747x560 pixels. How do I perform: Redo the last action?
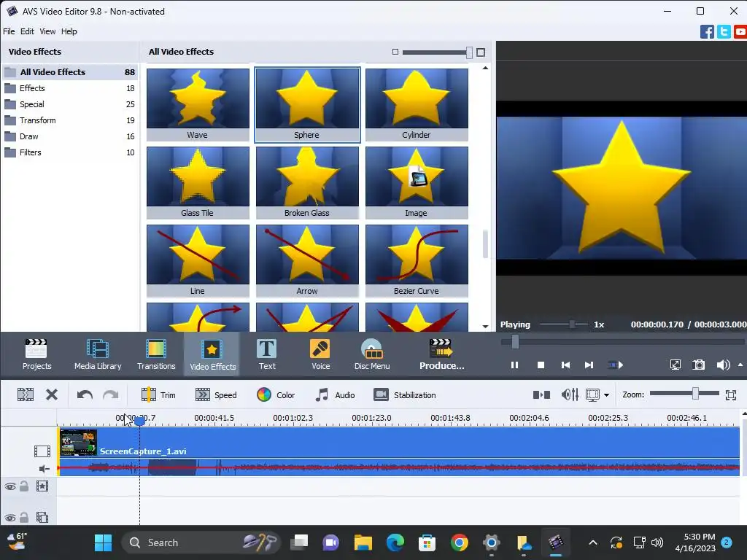(111, 394)
